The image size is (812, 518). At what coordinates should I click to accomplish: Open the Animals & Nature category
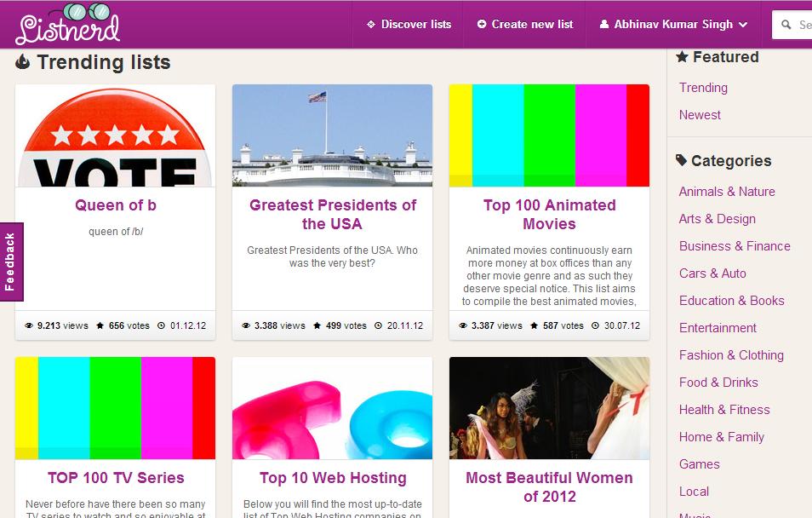point(727,192)
